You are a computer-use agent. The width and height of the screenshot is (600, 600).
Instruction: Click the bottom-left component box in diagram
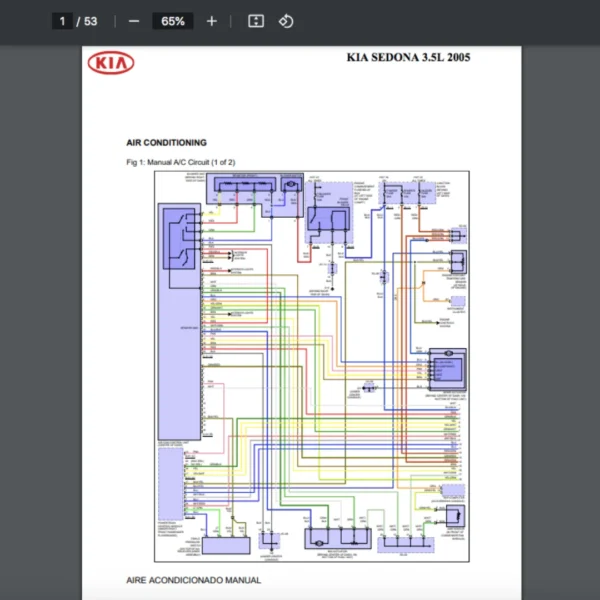pyautogui.click(x=224, y=547)
